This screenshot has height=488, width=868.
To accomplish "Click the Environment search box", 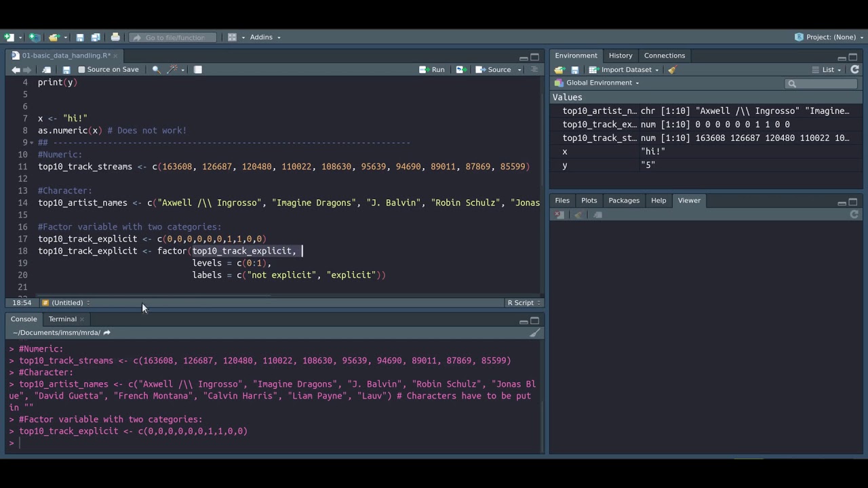I will 821,83.
